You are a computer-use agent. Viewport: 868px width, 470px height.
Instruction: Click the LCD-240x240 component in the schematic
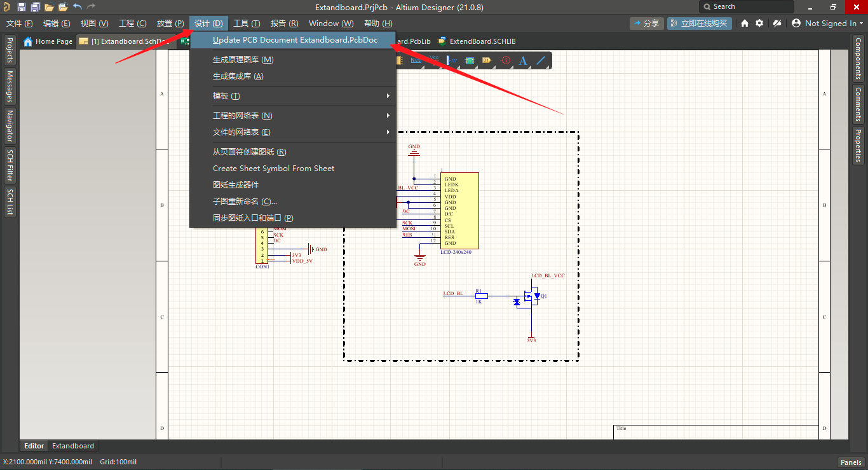pos(460,211)
